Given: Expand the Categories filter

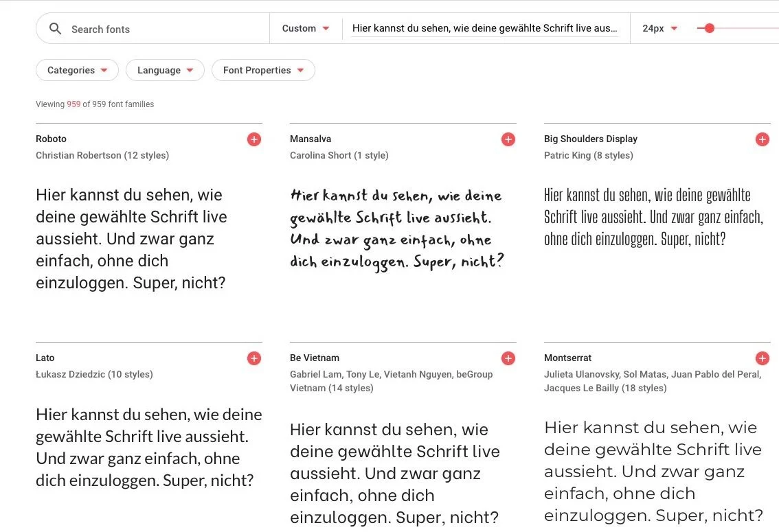Looking at the screenshot, I should 77,70.
